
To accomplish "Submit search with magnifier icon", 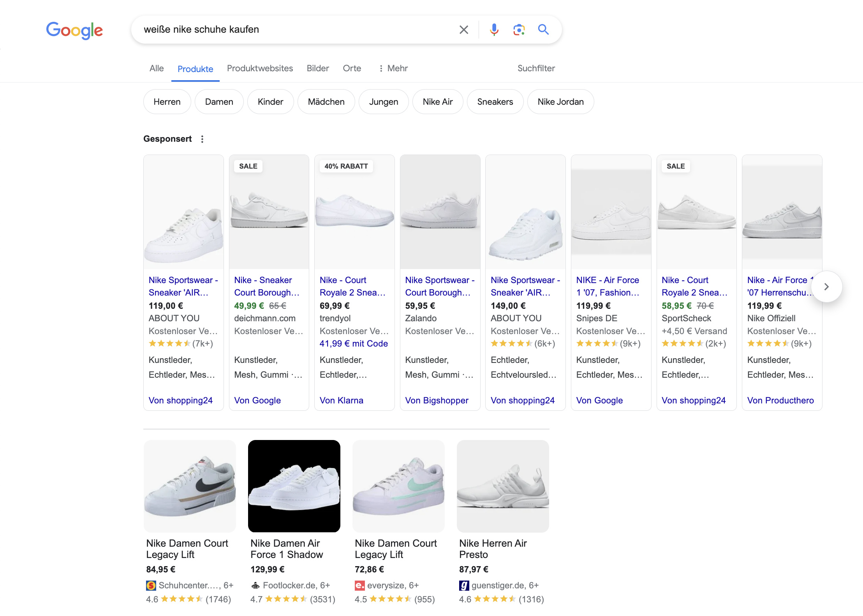I will pos(543,30).
